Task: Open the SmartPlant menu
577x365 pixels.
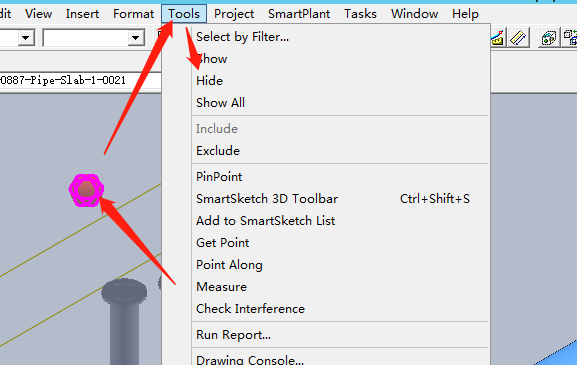Action: click(x=299, y=14)
